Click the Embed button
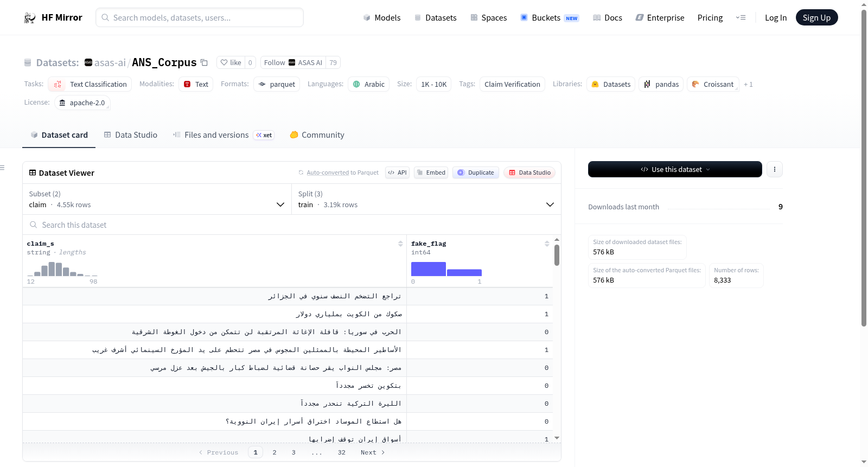This screenshot has width=868, height=467. [x=431, y=172]
